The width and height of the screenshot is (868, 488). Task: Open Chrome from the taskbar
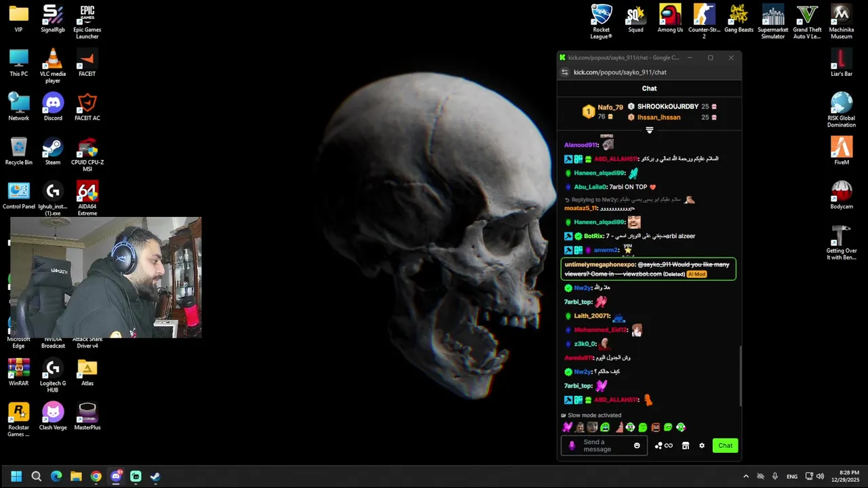(x=96, y=476)
